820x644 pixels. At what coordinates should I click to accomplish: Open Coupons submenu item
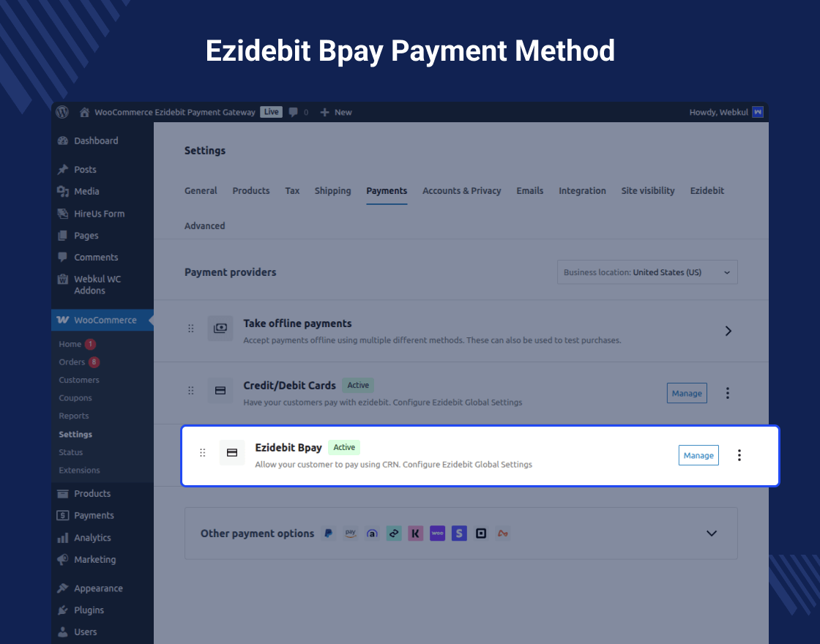tap(75, 398)
